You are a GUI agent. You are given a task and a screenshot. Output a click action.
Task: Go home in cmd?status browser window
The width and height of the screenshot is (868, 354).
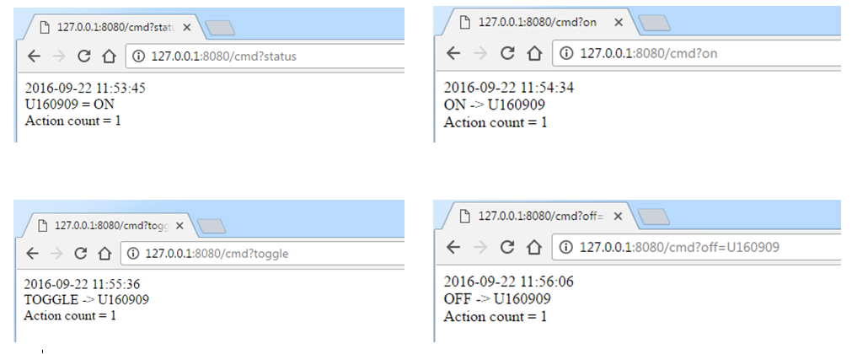click(x=109, y=56)
